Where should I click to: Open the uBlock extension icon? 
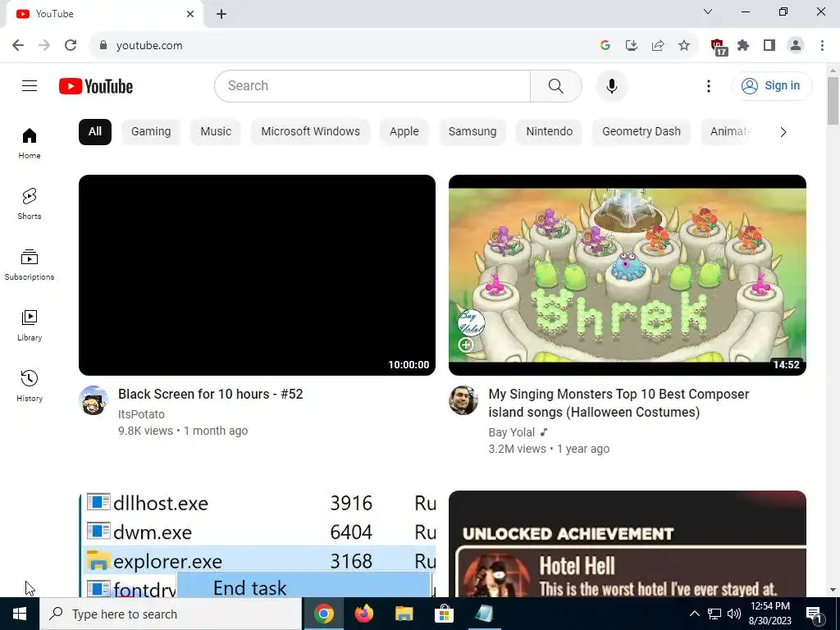pyautogui.click(x=719, y=47)
